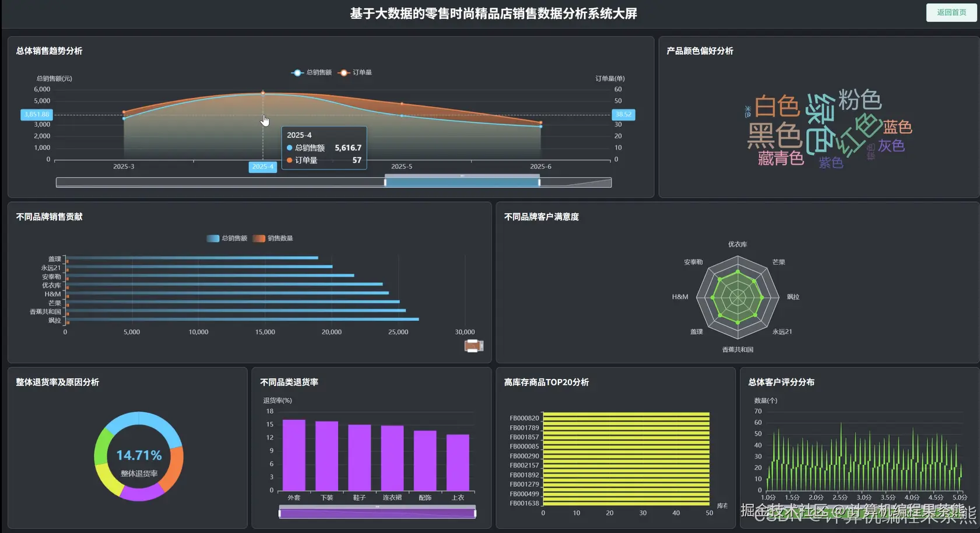Click the 配饰 bar in return-rate chart
Viewport: 980px width, 533px height.
coord(425,461)
